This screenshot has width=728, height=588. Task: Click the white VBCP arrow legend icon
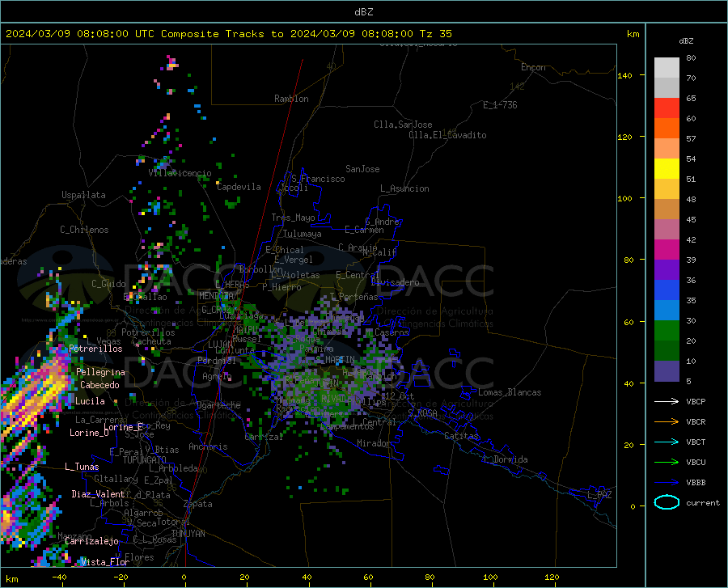tap(667, 401)
